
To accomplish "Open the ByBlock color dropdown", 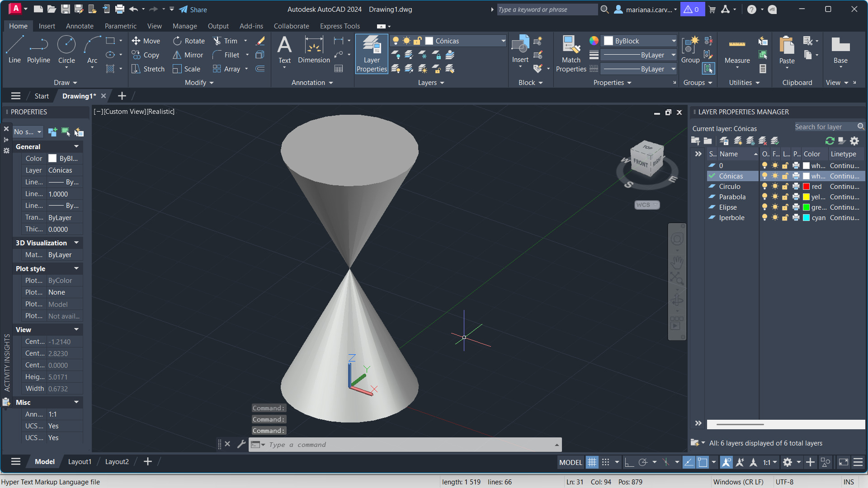I will pyautogui.click(x=674, y=41).
